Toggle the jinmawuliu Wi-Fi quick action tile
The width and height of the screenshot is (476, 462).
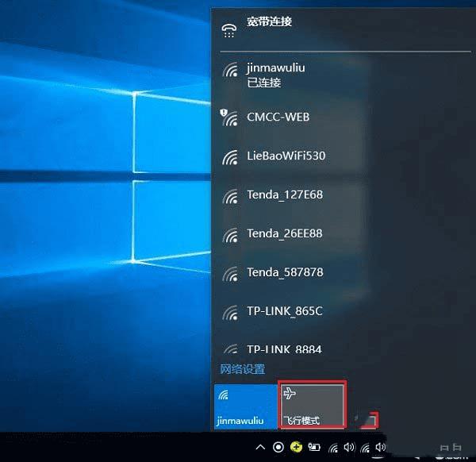[x=246, y=406]
